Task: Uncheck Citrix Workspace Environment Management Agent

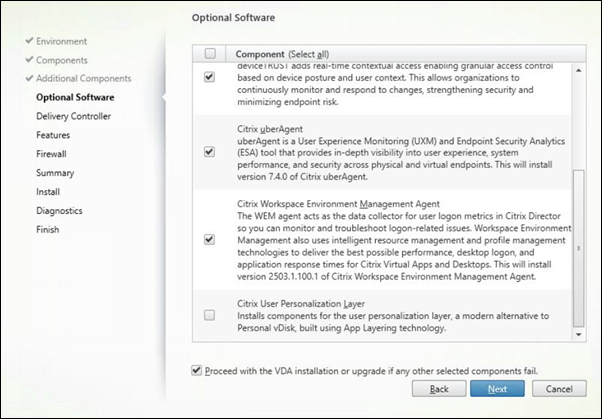Action: pos(209,240)
